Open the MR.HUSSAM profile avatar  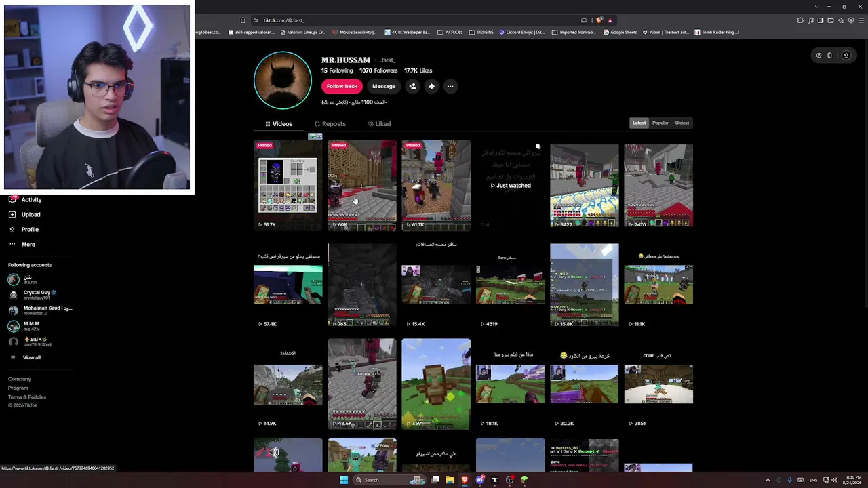(x=283, y=80)
